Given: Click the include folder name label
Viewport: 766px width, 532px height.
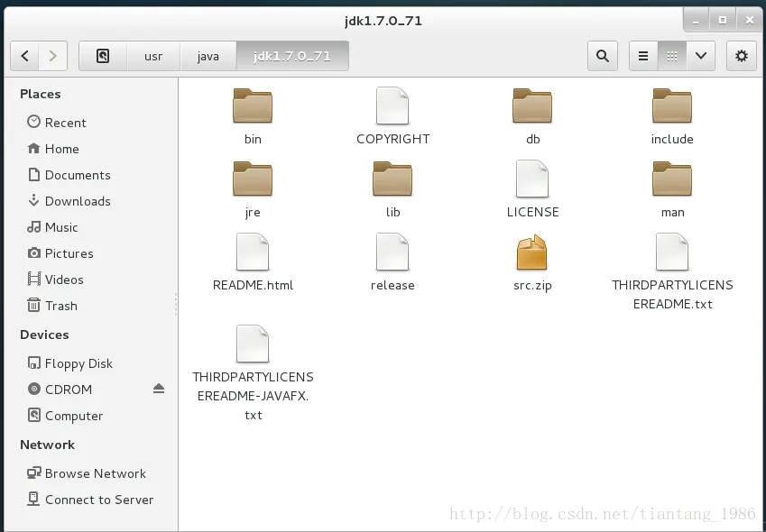Looking at the screenshot, I should (672, 139).
